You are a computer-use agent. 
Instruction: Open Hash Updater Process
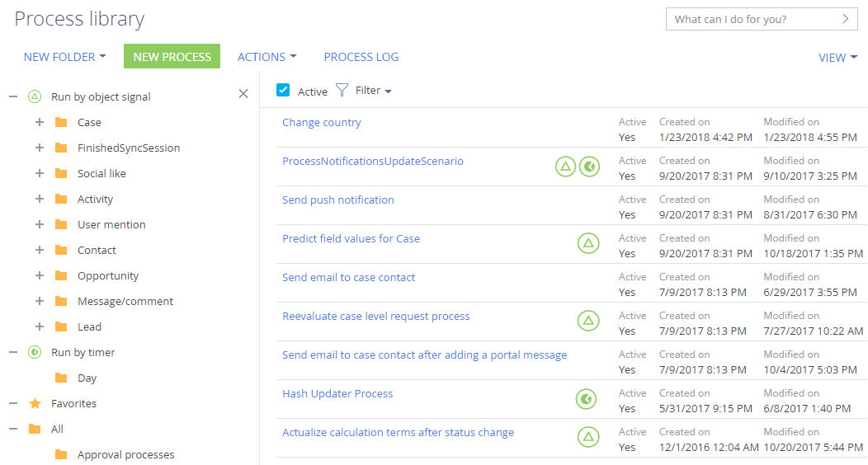click(337, 393)
